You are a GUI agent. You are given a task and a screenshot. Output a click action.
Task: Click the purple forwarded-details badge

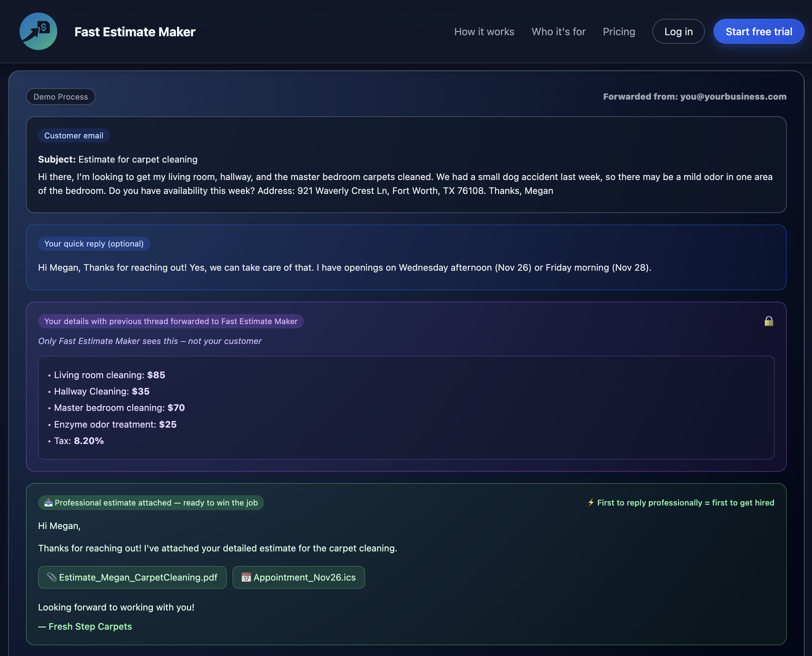click(170, 321)
